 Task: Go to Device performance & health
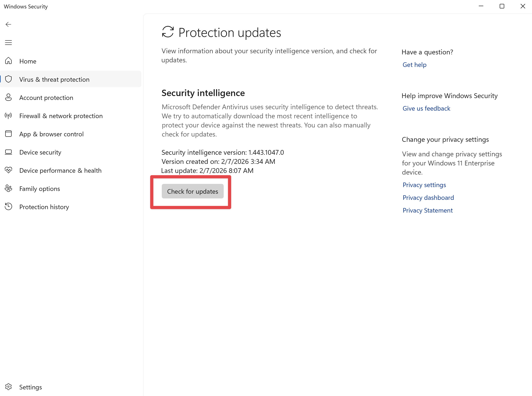60,171
